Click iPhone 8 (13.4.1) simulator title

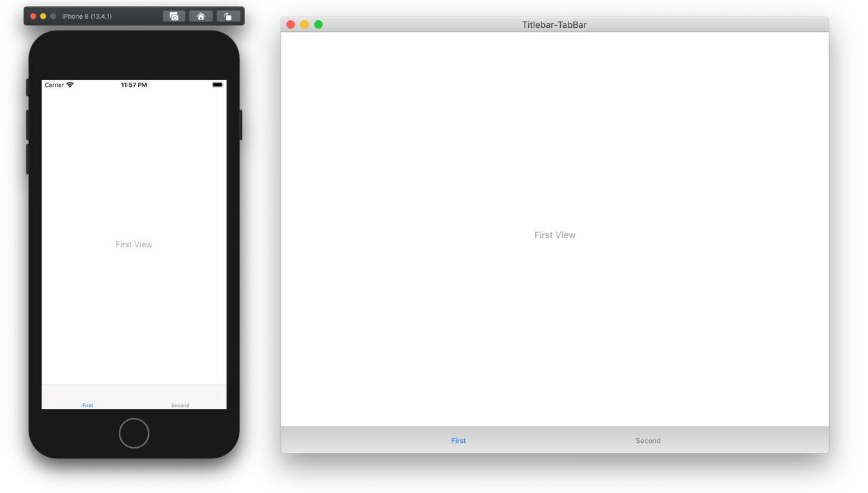[87, 16]
